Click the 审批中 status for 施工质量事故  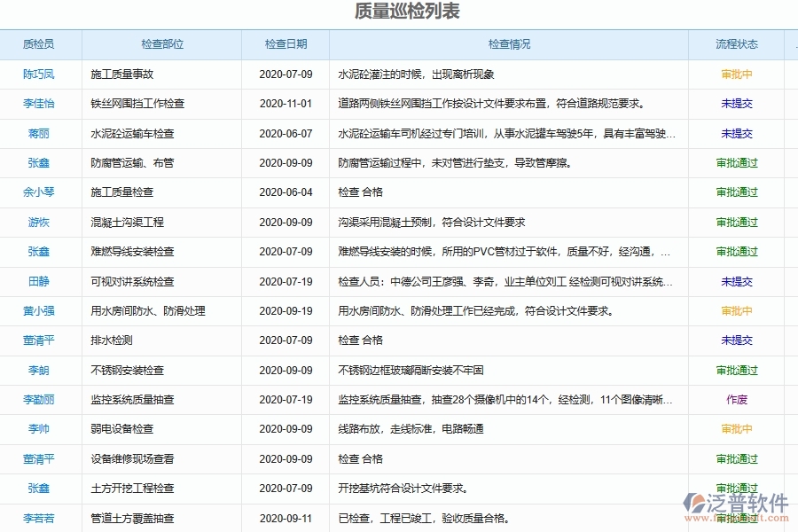(x=737, y=74)
